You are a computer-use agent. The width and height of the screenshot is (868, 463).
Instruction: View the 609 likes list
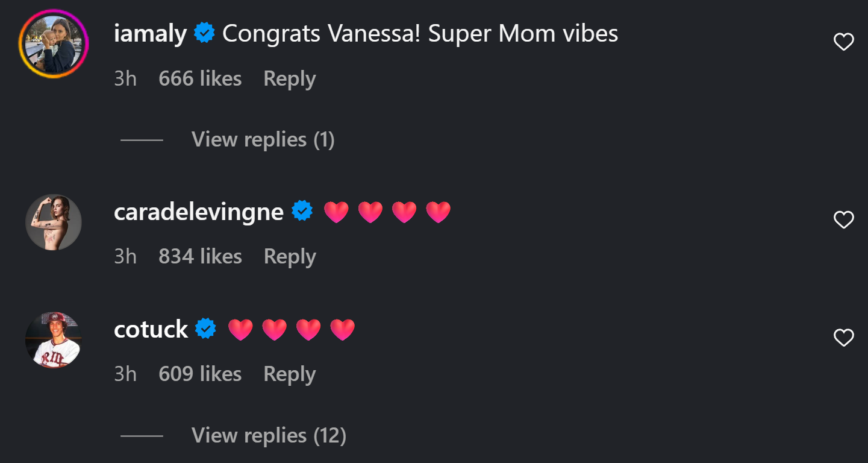pos(200,374)
